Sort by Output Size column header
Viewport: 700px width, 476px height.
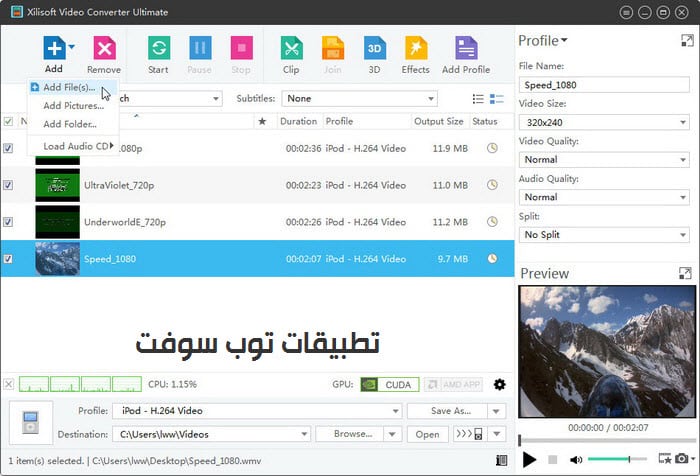[438, 121]
